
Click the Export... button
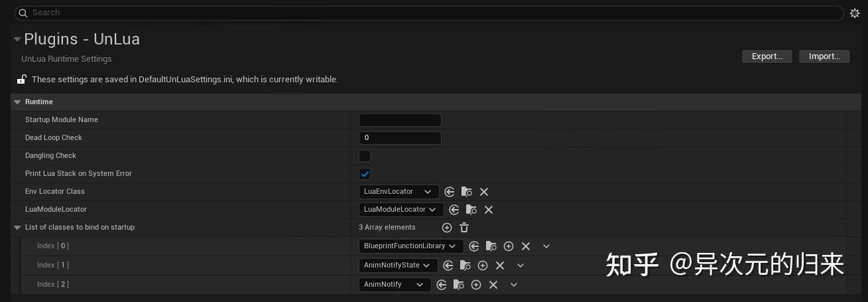767,56
